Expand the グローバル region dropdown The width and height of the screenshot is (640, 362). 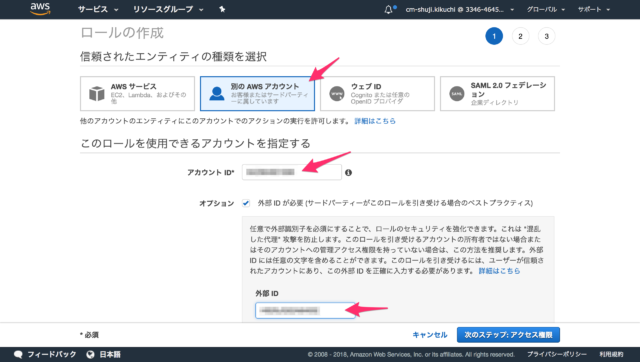point(546,9)
